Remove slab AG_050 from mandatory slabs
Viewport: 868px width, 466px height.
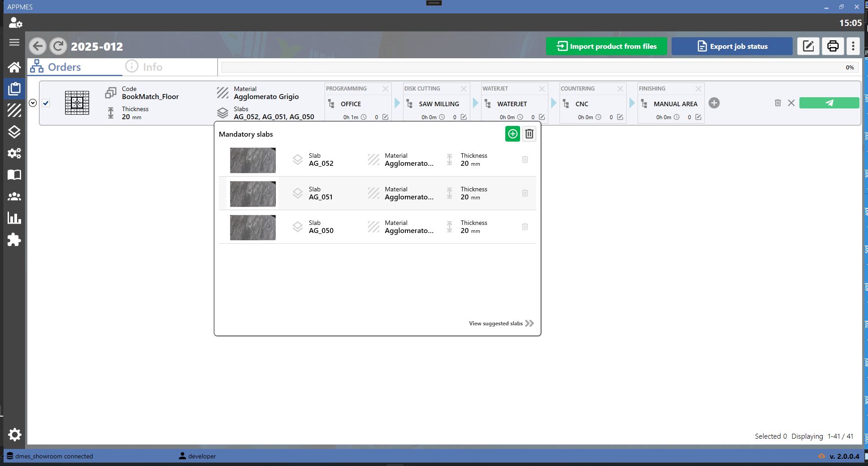click(525, 227)
